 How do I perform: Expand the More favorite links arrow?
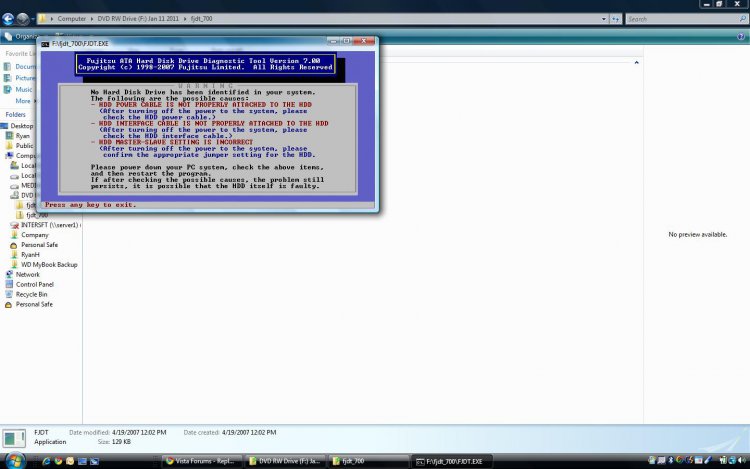point(35,101)
